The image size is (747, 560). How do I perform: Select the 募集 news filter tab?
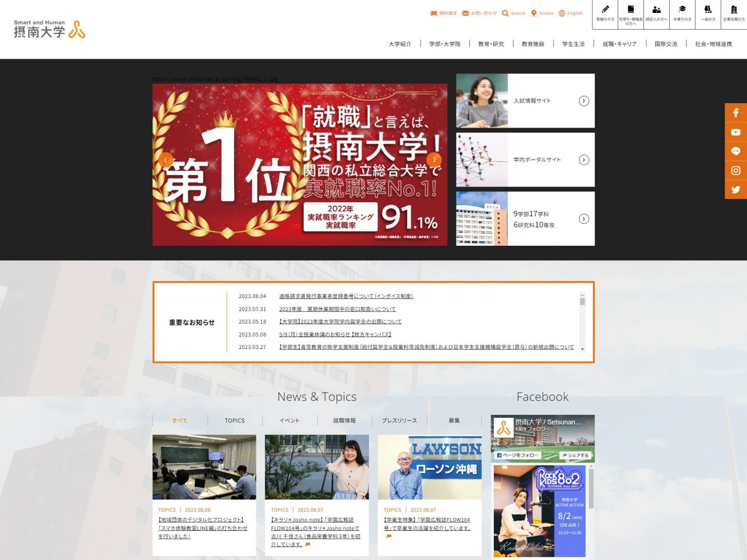point(454,421)
